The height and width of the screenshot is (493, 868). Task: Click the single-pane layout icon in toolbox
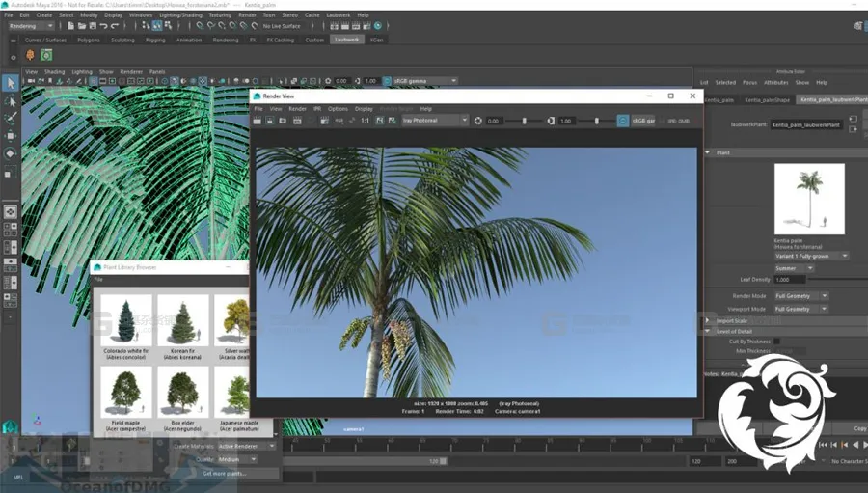[11, 212]
